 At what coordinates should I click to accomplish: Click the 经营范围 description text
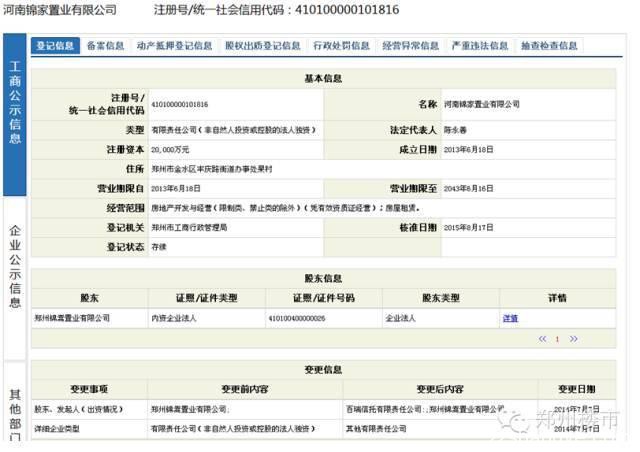(285, 208)
